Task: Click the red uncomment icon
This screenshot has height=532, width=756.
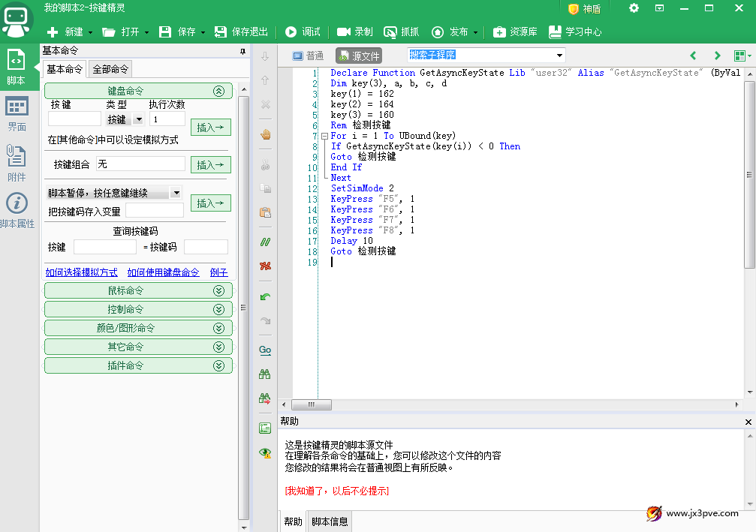Action: (x=265, y=266)
